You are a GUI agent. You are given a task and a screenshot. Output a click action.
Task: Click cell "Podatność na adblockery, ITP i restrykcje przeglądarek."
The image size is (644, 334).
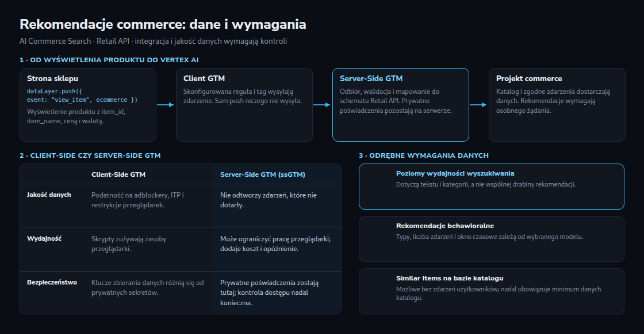point(137,200)
